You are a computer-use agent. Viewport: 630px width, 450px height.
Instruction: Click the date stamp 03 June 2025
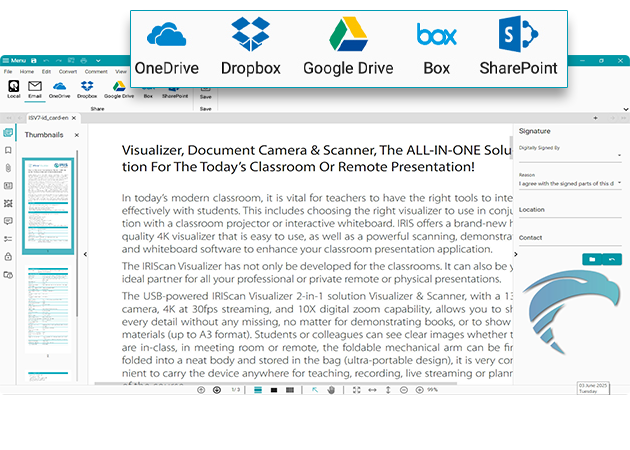[593, 388]
